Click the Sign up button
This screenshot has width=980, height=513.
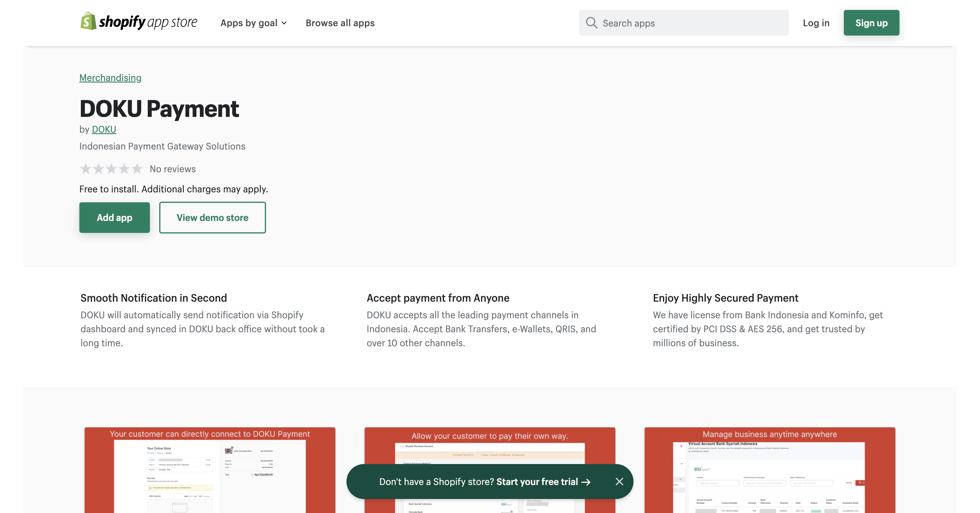871,23
